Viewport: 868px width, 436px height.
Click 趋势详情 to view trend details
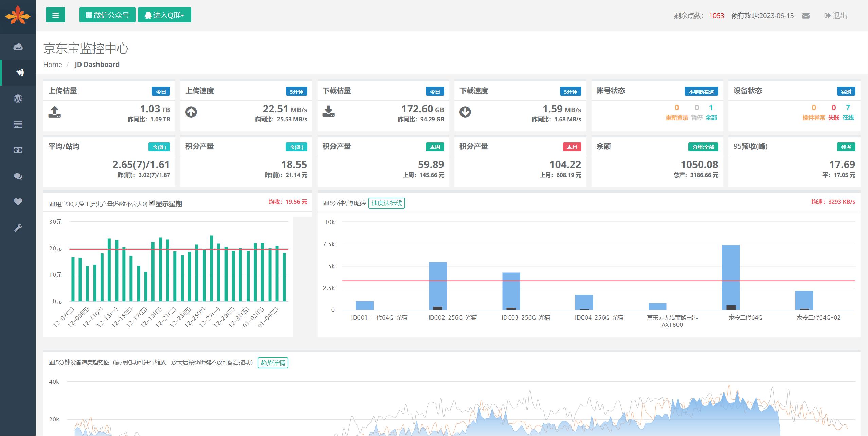pos(273,363)
